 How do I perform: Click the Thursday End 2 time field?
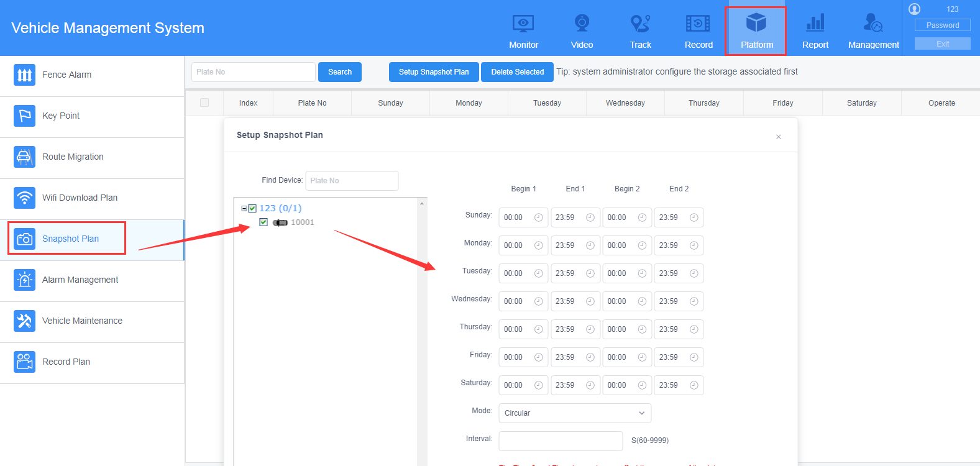[x=679, y=329]
